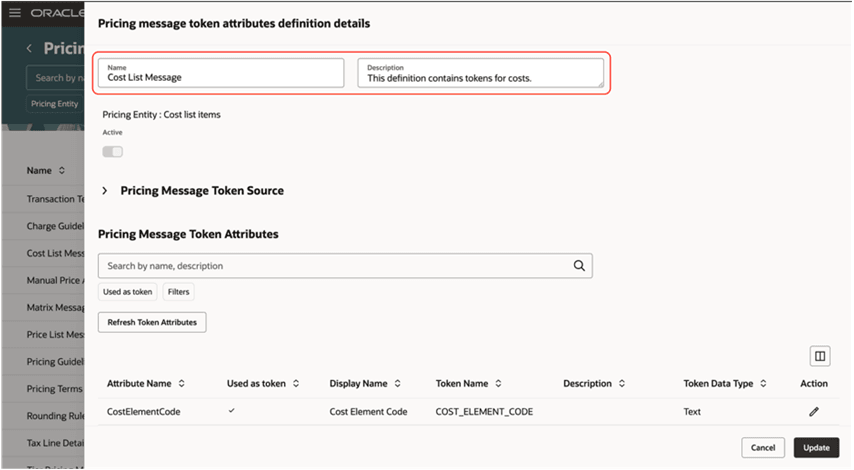Click the Cost Element Code display name cell

[368, 412]
